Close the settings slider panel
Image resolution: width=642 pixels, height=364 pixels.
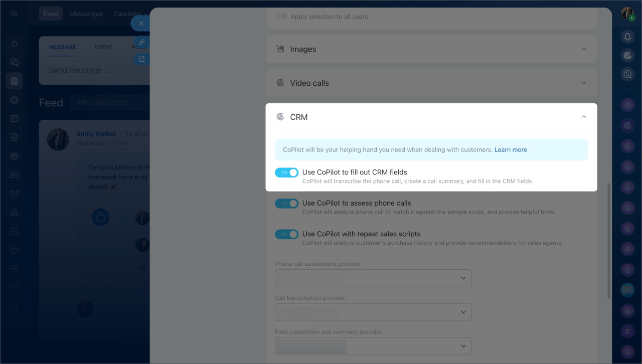pos(141,23)
